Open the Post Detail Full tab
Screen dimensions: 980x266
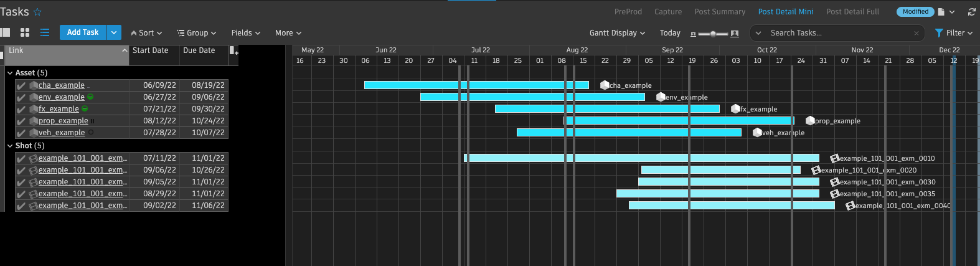(x=852, y=12)
